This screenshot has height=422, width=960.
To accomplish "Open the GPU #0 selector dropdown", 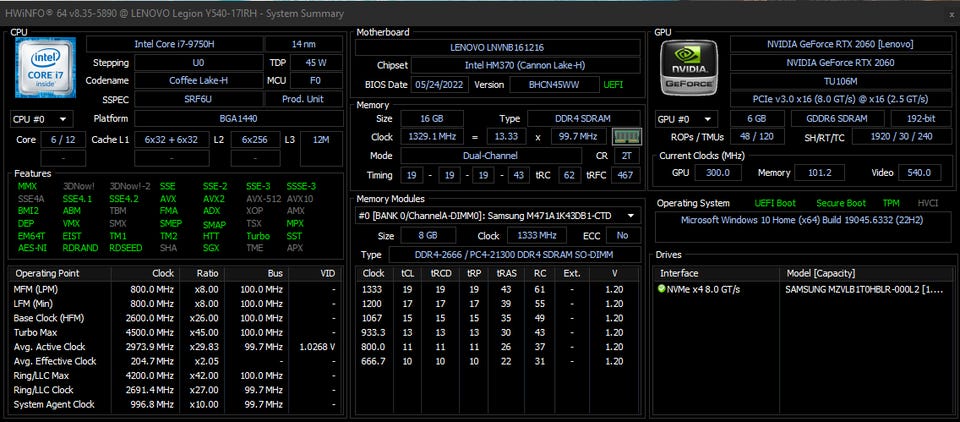I will (686, 119).
